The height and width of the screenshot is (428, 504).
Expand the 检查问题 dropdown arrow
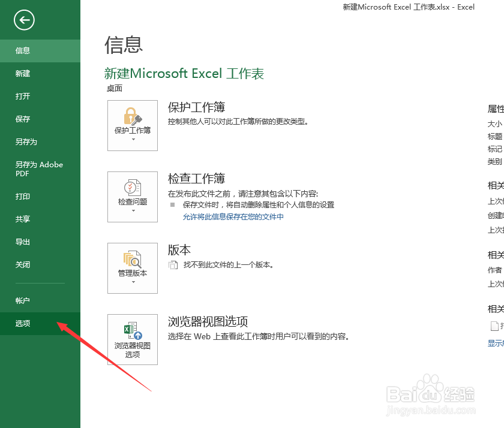[133, 210]
